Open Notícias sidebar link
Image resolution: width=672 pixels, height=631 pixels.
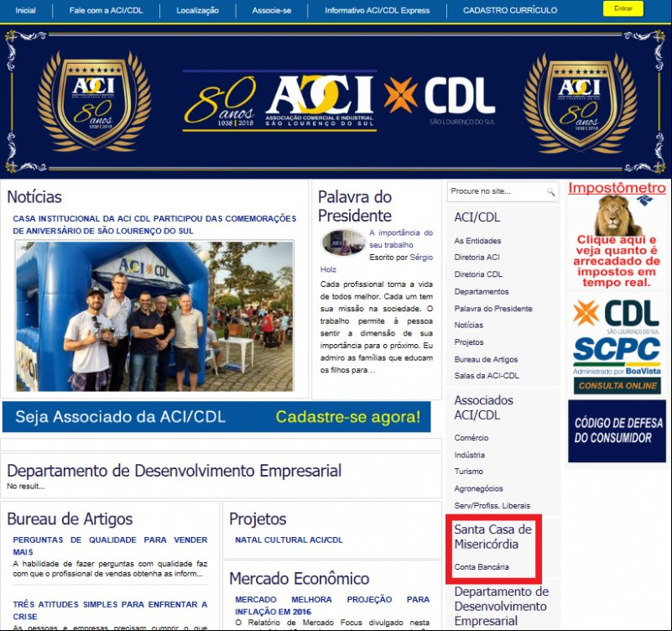point(468,325)
